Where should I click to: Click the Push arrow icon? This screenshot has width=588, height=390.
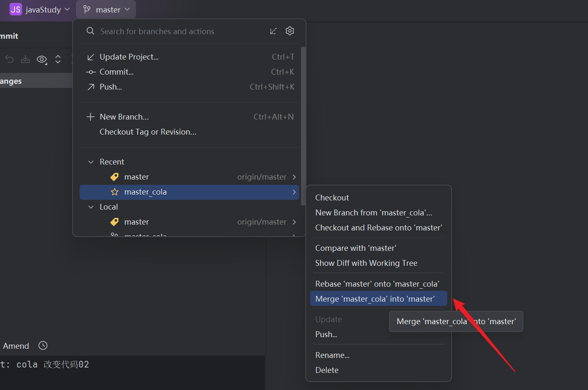tap(90, 87)
